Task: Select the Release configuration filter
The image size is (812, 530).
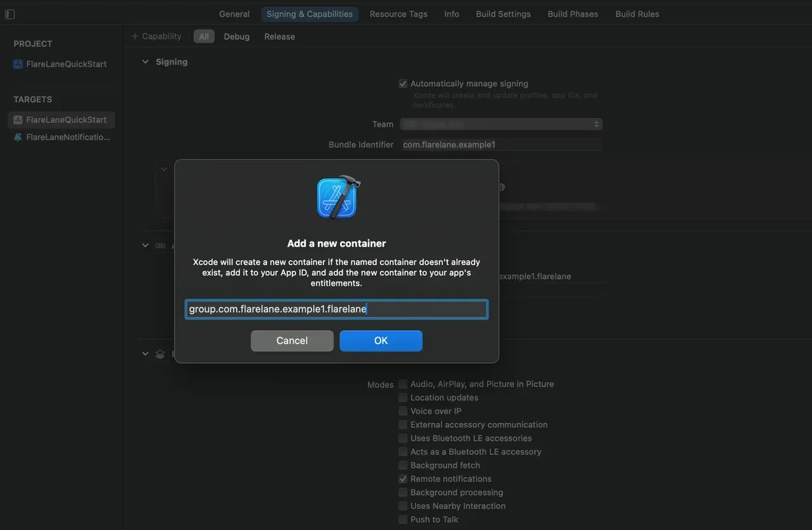Action: click(280, 37)
